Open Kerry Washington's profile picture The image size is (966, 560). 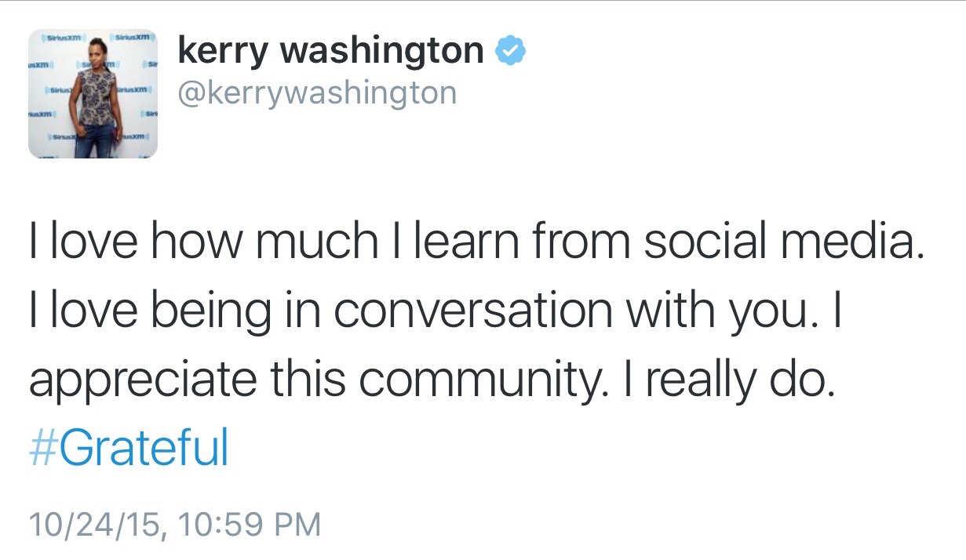click(x=93, y=94)
